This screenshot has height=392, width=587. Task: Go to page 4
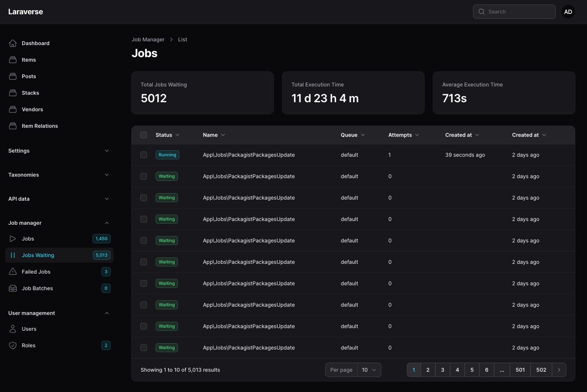(457, 370)
